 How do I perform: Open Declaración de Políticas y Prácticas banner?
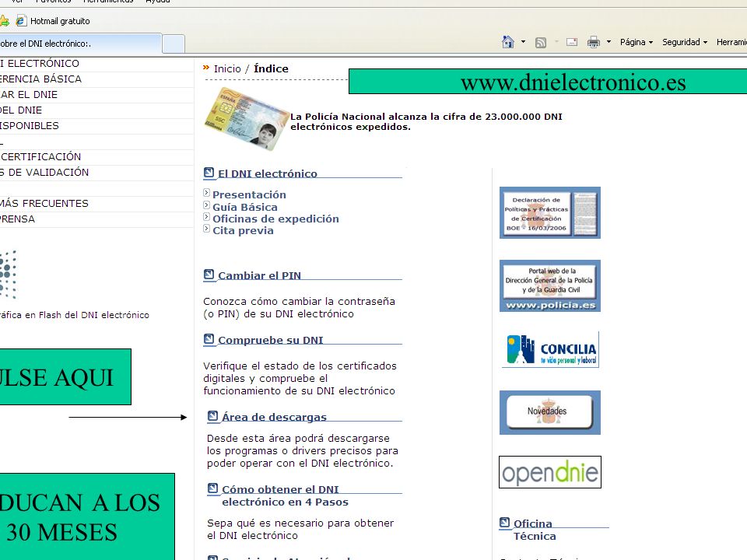click(550, 213)
